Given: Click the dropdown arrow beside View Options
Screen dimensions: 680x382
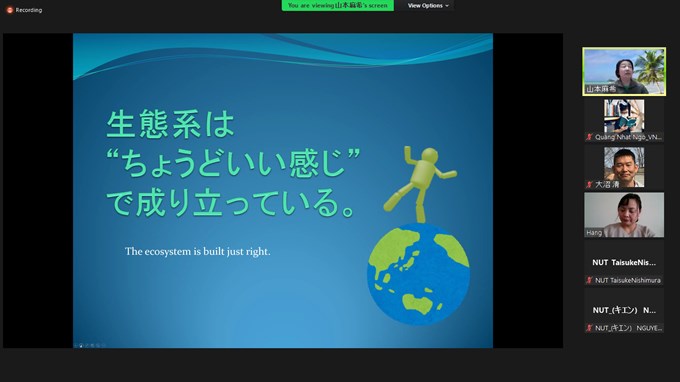Looking at the screenshot, I should click(447, 6).
